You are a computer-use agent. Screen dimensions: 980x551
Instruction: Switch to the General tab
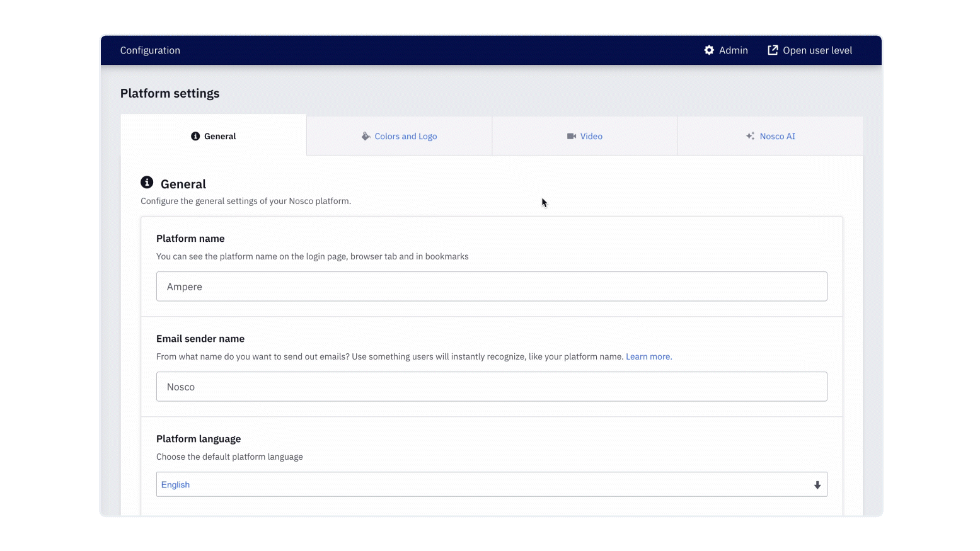coord(214,135)
